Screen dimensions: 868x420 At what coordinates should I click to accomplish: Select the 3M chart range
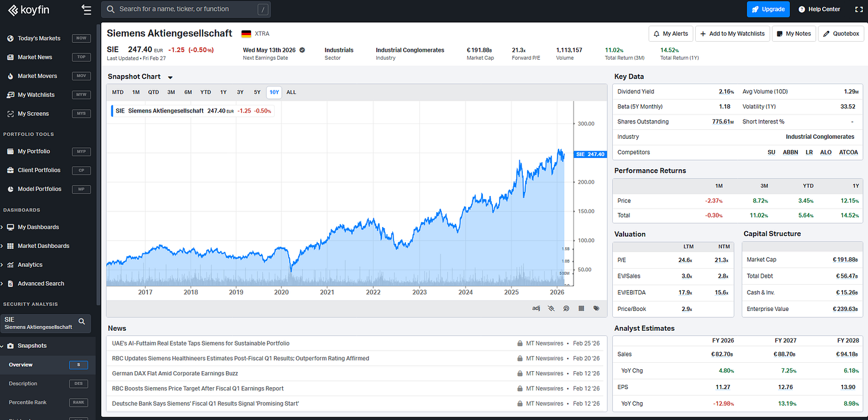point(171,92)
